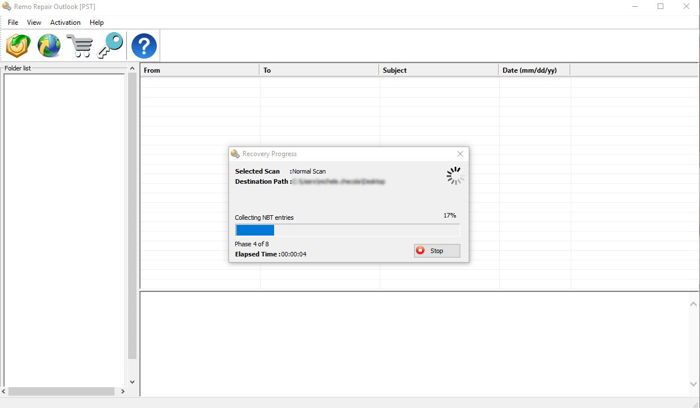Click the globe update toolbar icon

(x=49, y=46)
